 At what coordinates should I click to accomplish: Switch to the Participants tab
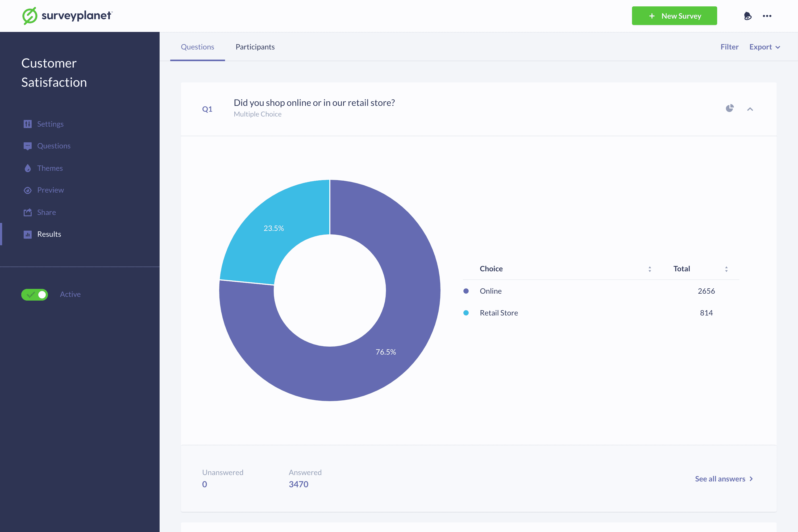(255, 47)
